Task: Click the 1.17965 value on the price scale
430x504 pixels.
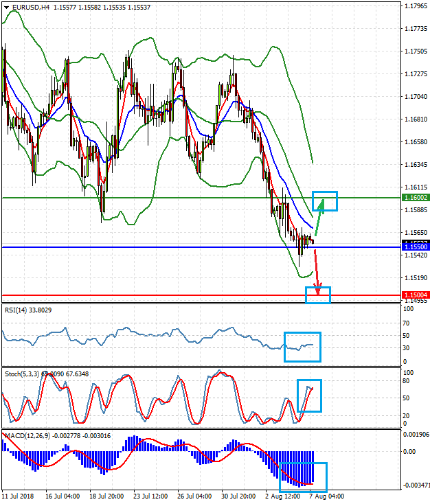Action: 414,7
